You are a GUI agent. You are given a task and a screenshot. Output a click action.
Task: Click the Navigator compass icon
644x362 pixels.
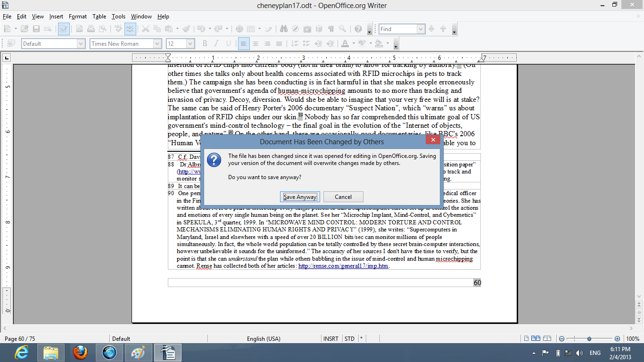tap(295, 29)
